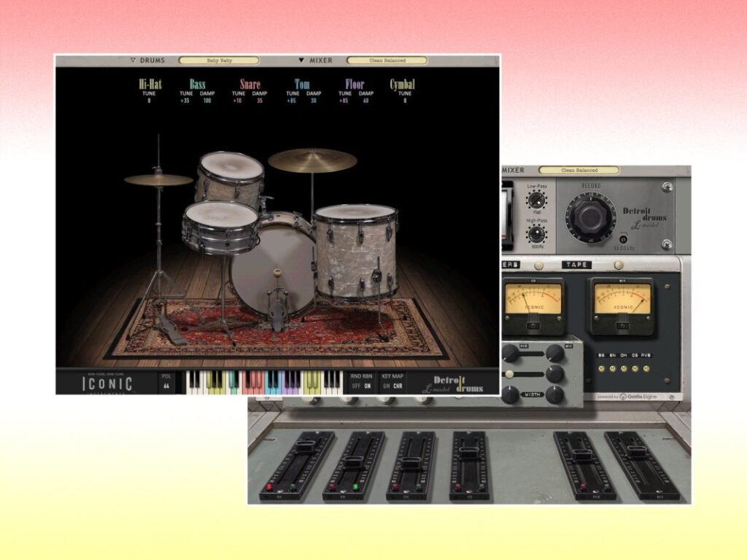Click the red button on BS fader strip

tap(268, 487)
